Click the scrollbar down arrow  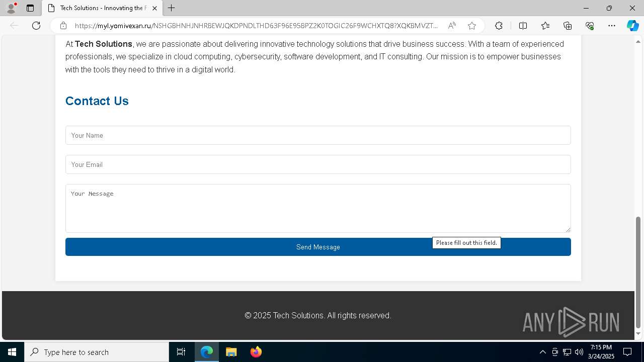coord(638,333)
